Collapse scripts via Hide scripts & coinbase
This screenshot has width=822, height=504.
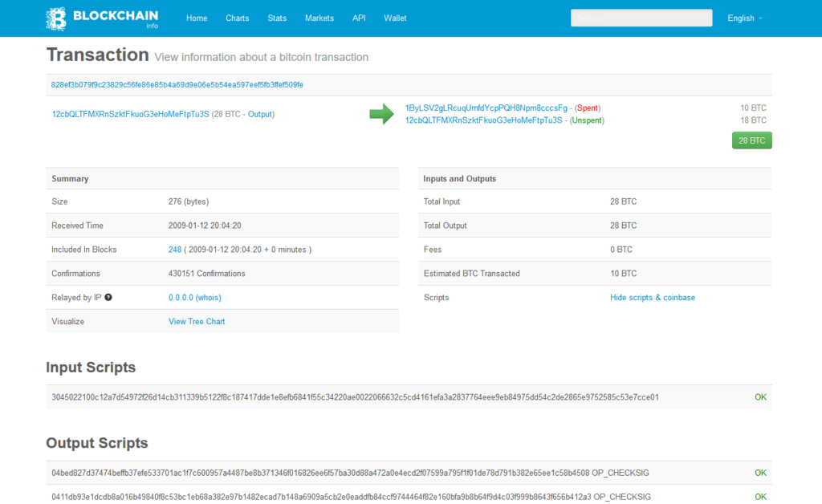click(x=652, y=298)
